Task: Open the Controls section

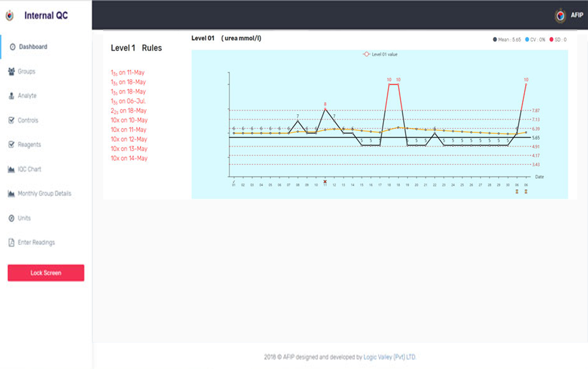Action: coord(28,120)
